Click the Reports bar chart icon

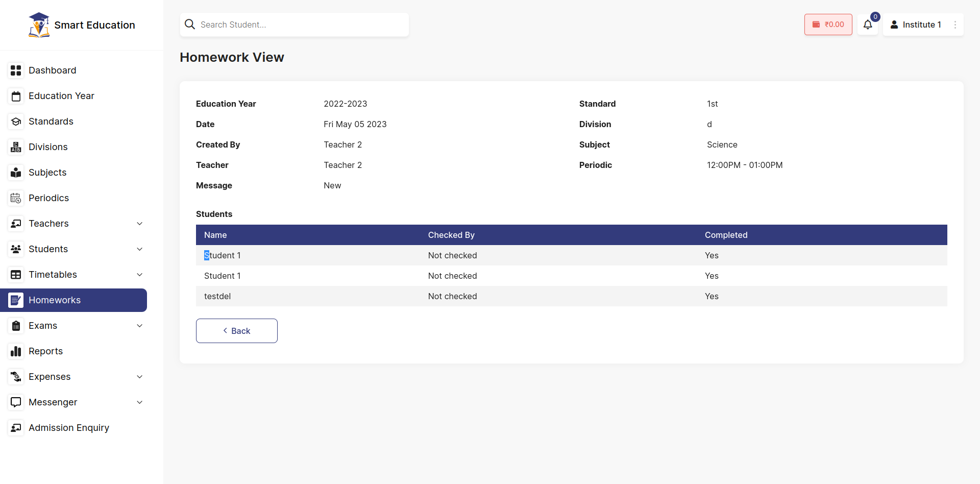coord(16,351)
